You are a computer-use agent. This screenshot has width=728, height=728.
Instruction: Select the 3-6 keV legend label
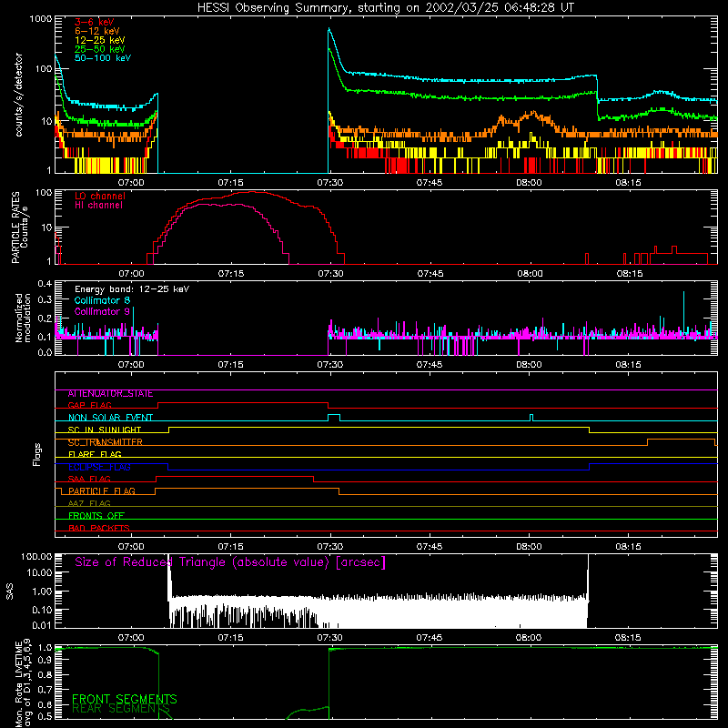pos(94,22)
